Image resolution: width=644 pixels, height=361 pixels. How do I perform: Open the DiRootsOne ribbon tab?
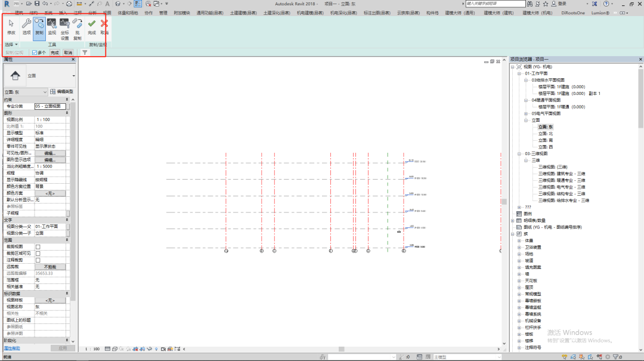[573, 13]
